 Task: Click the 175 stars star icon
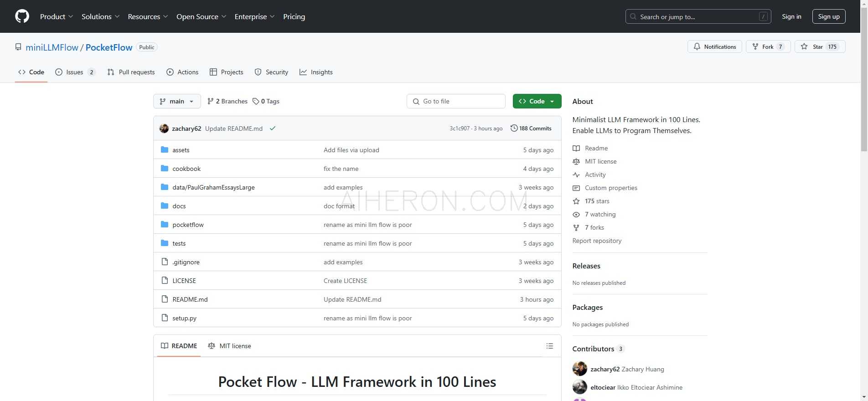pos(576,201)
